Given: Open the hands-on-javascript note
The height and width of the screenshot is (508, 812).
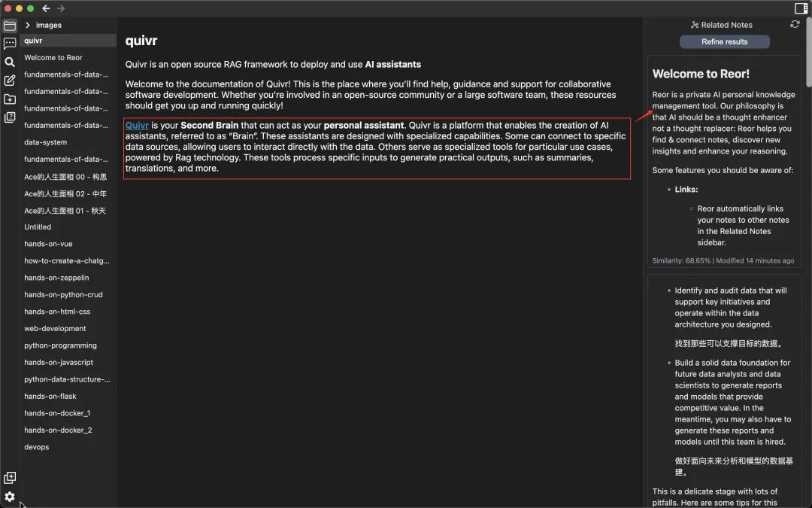Looking at the screenshot, I should click(x=68, y=362).
